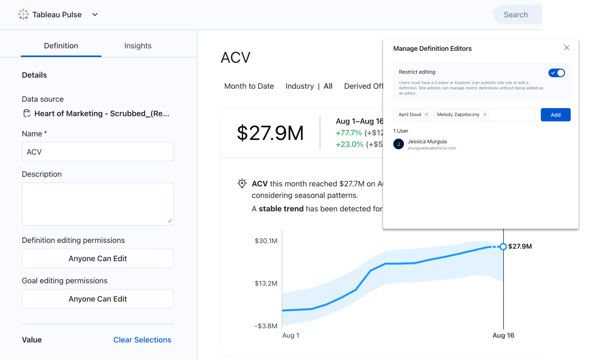589x364 pixels.
Task: Click the Tableau Pulse logo icon
Action: point(23,15)
